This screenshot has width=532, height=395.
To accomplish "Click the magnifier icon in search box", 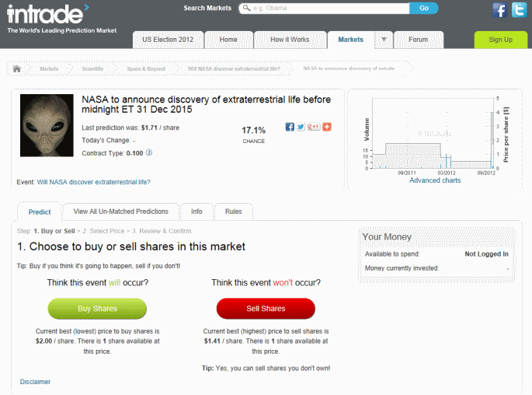I will 247,8.
